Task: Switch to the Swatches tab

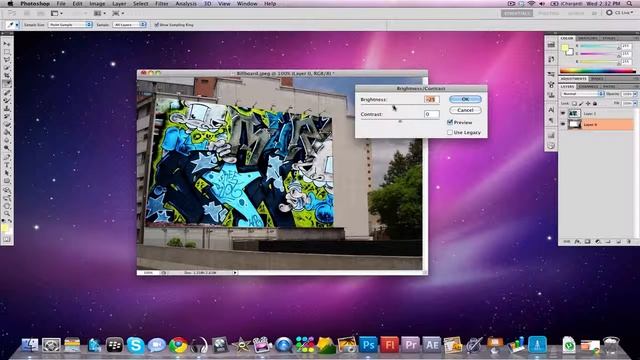Action: click(x=587, y=38)
